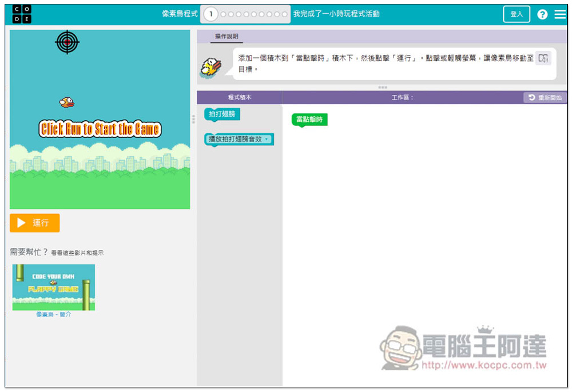
Task: Click the target crosshair in game
Action: [67, 42]
